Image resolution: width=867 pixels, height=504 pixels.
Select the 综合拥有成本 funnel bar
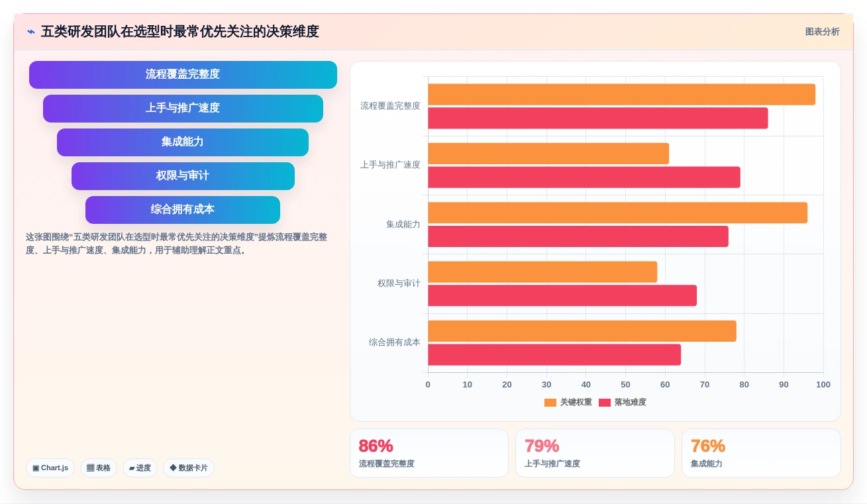[183, 210]
